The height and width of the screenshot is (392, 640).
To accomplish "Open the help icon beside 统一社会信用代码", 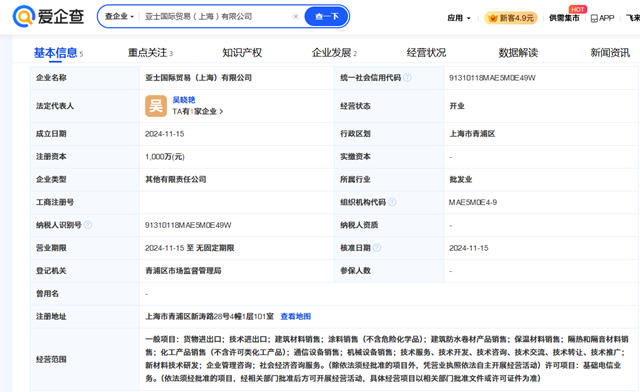I will (x=407, y=78).
